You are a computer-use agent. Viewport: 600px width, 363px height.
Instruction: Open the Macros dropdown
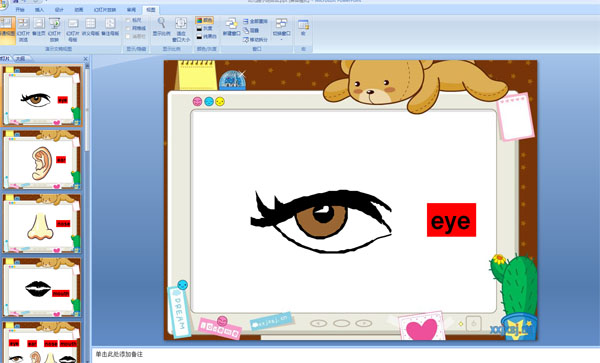(x=303, y=28)
